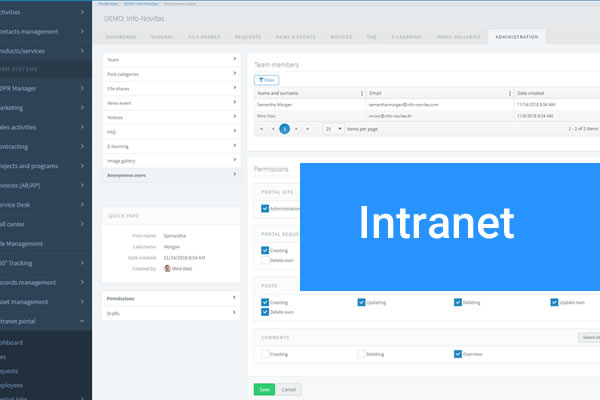Open Name and surname column menu
This screenshot has height=400, width=600.
pyautogui.click(x=361, y=92)
